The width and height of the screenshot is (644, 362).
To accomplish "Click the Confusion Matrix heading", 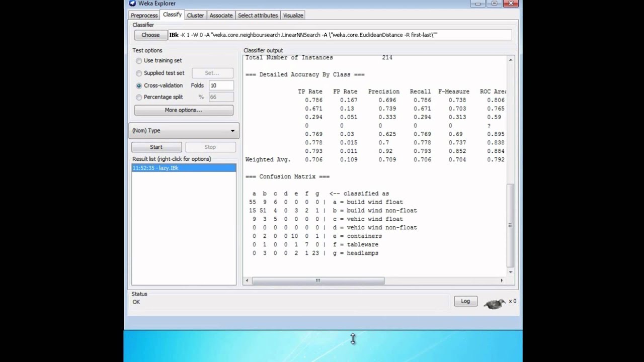I will point(287,177).
